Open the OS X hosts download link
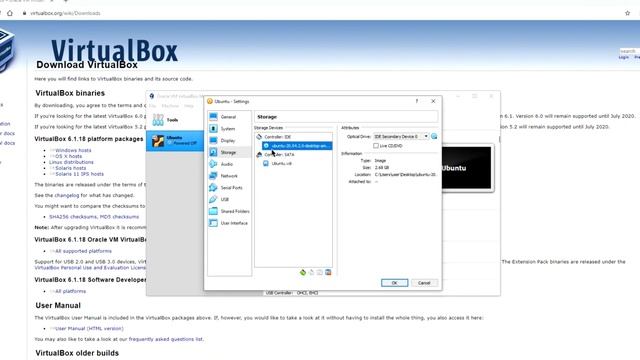The width and height of the screenshot is (640, 360). pos(69,156)
